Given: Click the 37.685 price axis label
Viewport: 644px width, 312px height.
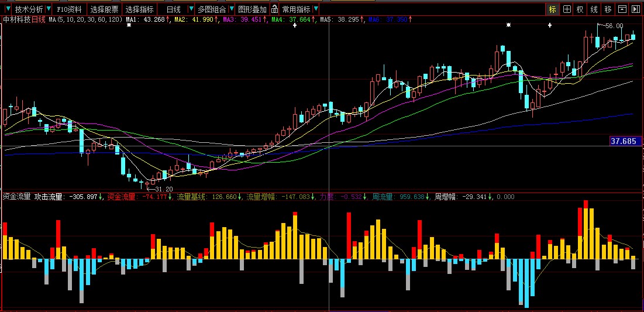Looking at the screenshot, I should point(625,142).
